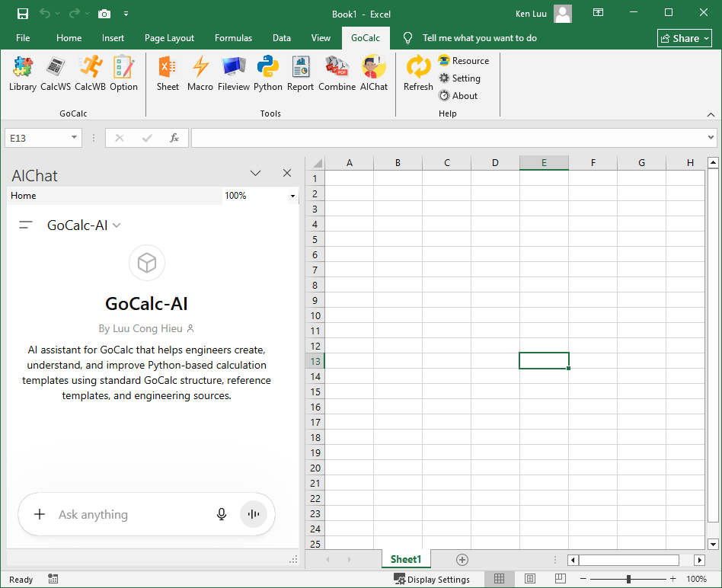Viewport: 722px width, 588px height.
Task: Open the Report tool
Action: tap(300, 73)
